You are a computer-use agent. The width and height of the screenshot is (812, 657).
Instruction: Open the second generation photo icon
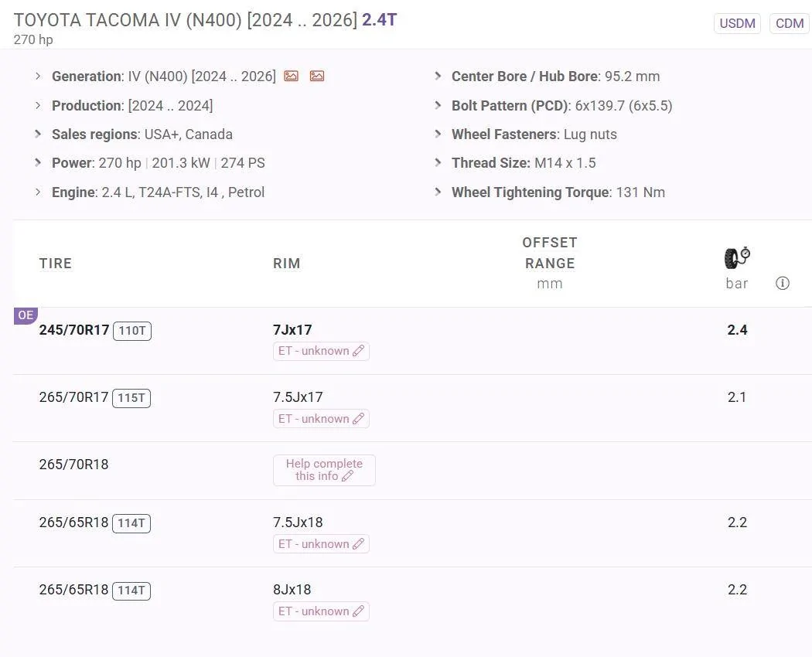click(317, 76)
